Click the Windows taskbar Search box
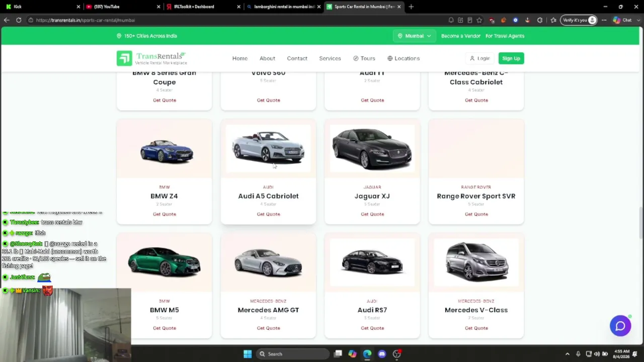 293,354
